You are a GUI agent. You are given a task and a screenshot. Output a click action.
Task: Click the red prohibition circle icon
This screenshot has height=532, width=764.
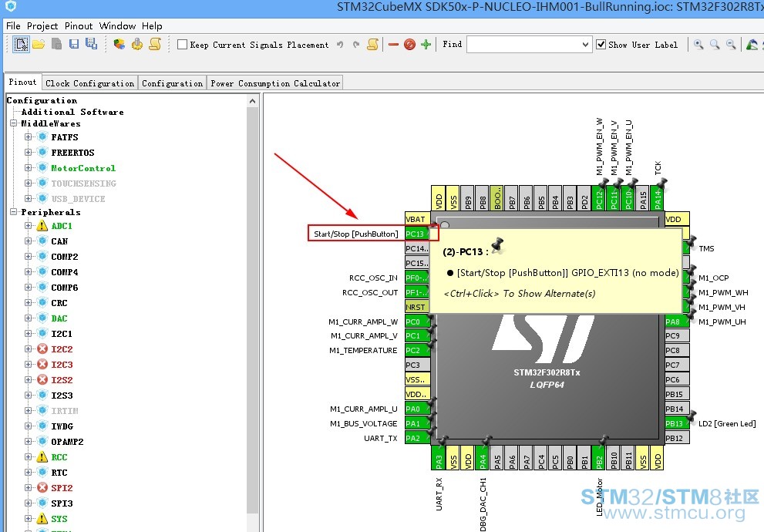click(410, 45)
